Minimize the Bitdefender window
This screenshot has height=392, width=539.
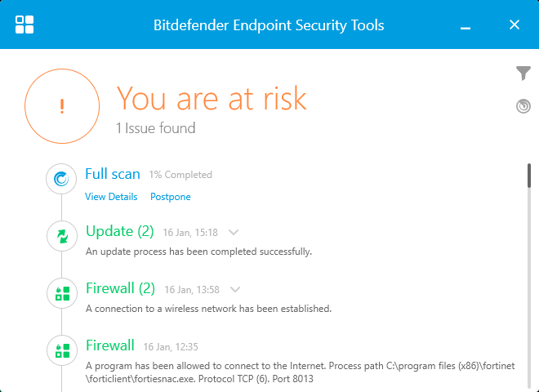pos(465,26)
